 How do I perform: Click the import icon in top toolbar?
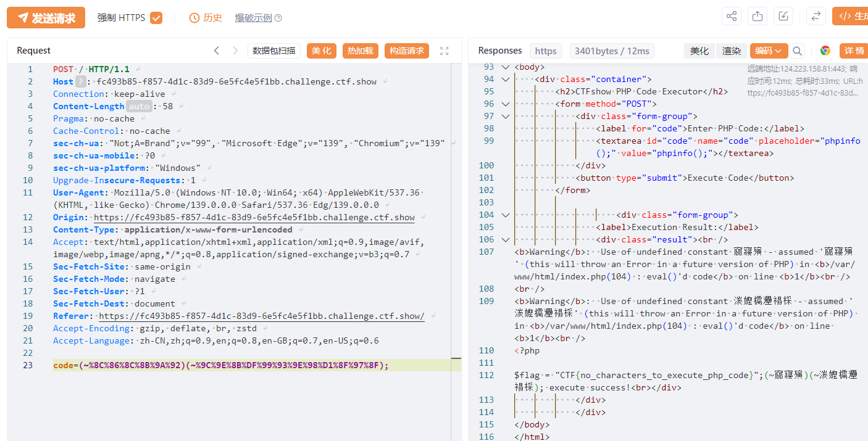click(x=783, y=17)
